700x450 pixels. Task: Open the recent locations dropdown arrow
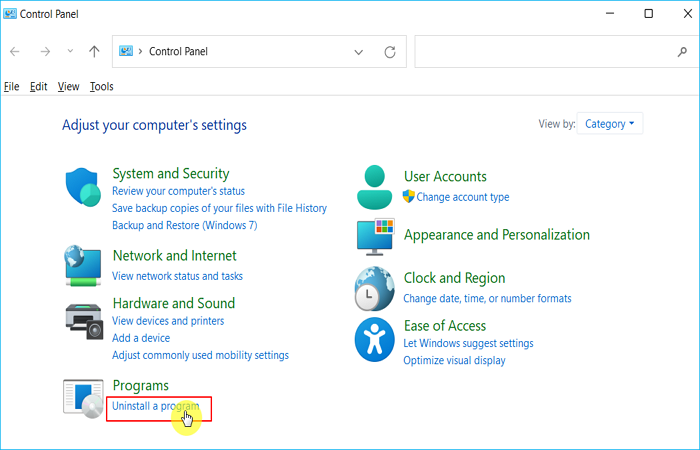[x=70, y=51]
